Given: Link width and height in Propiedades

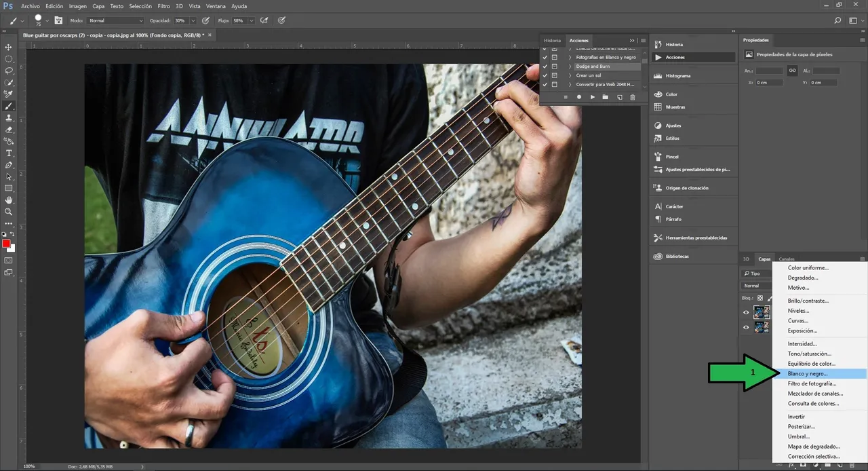Looking at the screenshot, I should tap(792, 71).
